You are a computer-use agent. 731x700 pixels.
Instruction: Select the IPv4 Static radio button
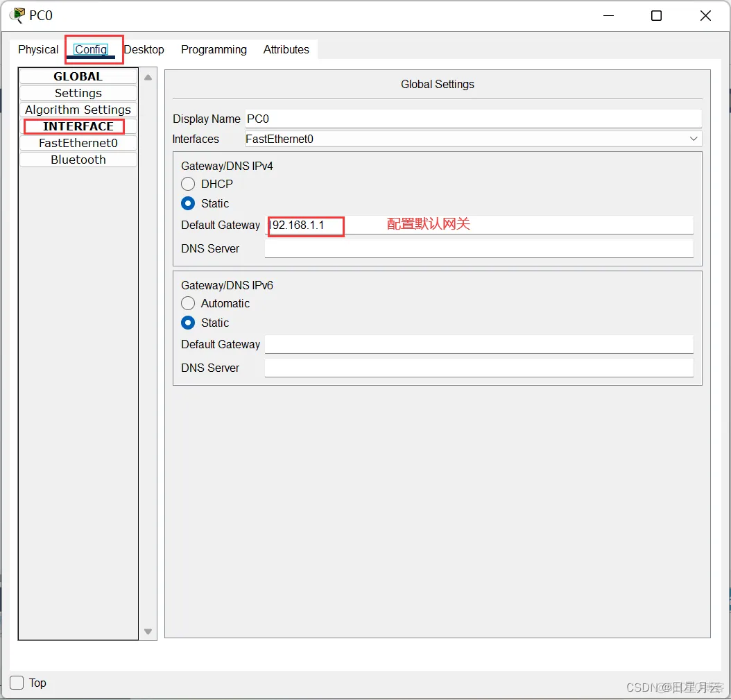[x=188, y=203]
